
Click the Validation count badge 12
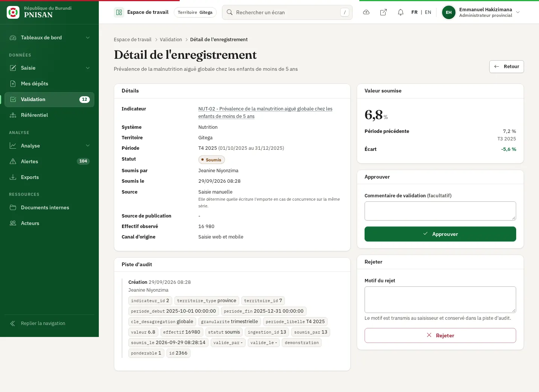click(x=85, y=99)
